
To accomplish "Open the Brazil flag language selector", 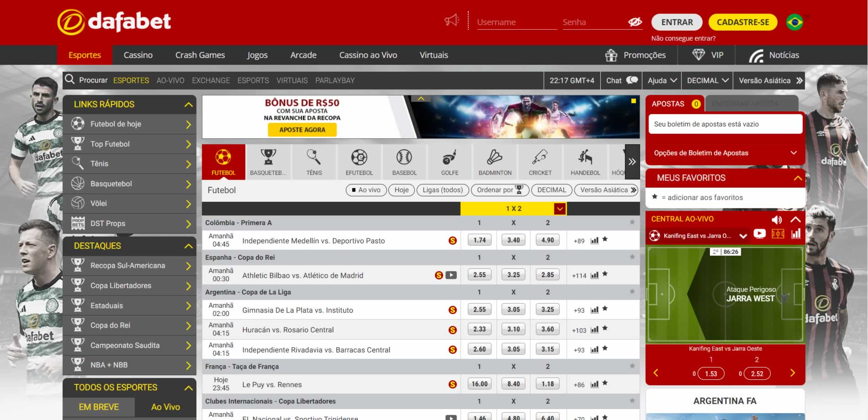I will [x=794, y=22].
